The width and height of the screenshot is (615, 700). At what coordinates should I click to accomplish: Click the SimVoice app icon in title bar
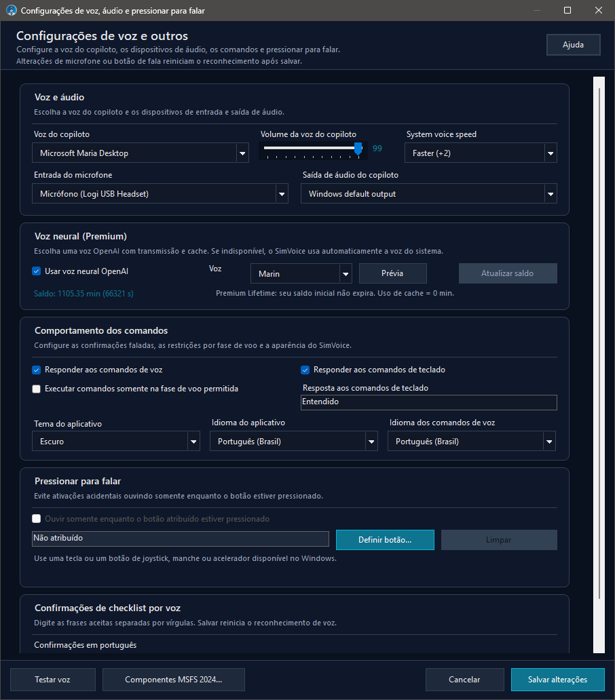click(11, 10)
